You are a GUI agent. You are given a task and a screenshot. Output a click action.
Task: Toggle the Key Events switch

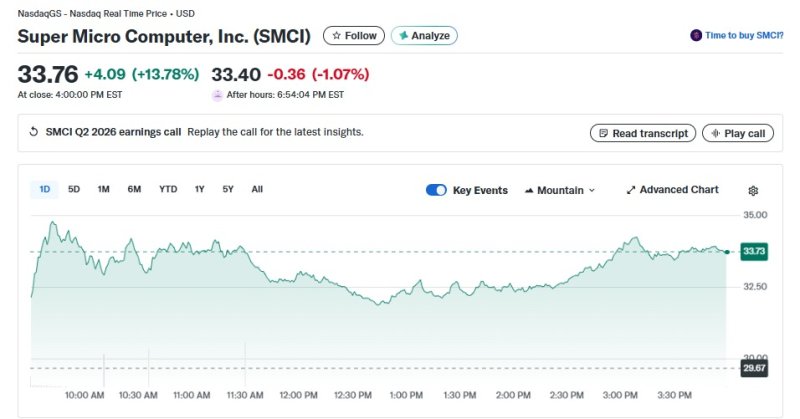point(436,190)
